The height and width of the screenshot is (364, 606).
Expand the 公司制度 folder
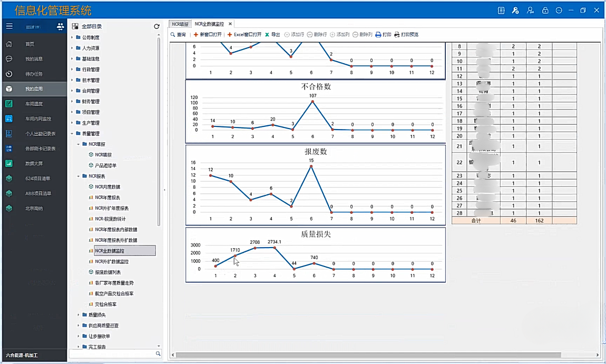pyautogui.click(x=72, y=37)
